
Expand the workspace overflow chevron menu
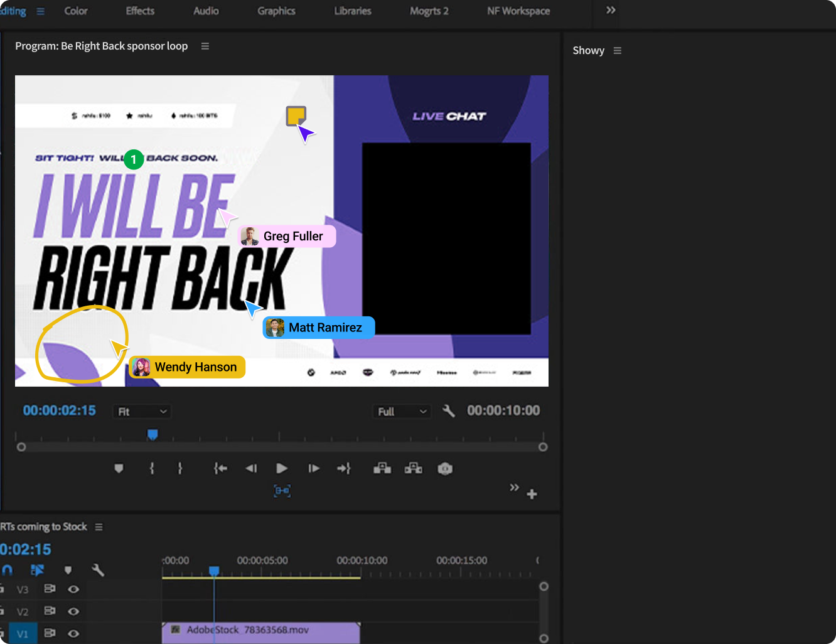tap(611, 11)
